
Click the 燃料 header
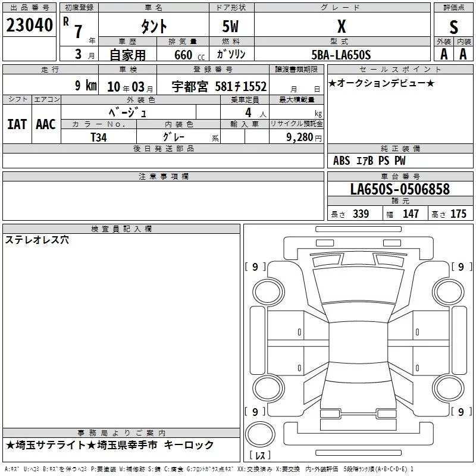pyautogui.click(x=231, y=41)
